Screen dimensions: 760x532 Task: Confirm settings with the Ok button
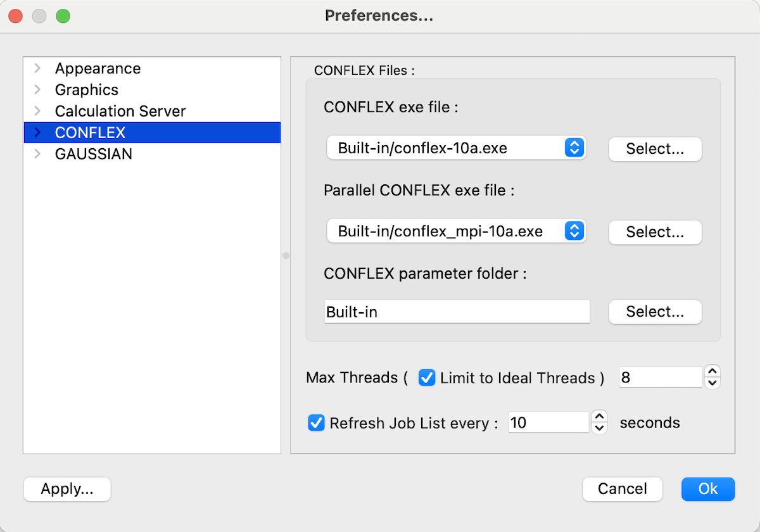pyautogui.click(x=707, y=489)
